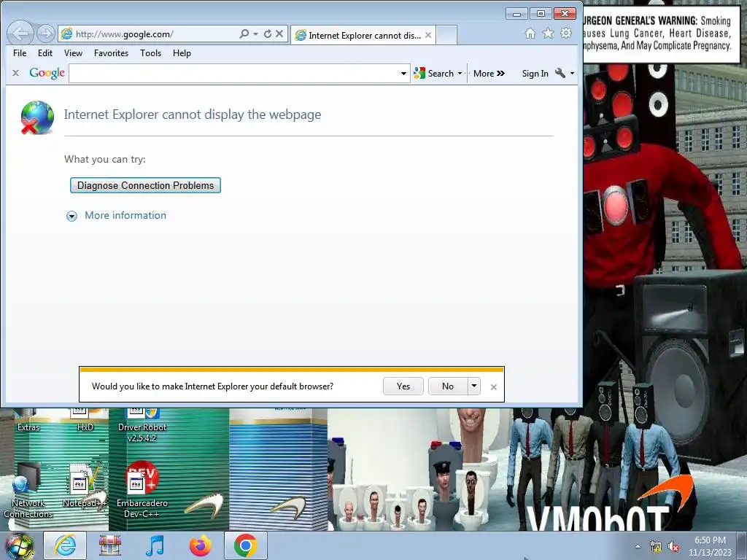
Task: Launch the music note app on taskbar
Action: coord(155,545)
